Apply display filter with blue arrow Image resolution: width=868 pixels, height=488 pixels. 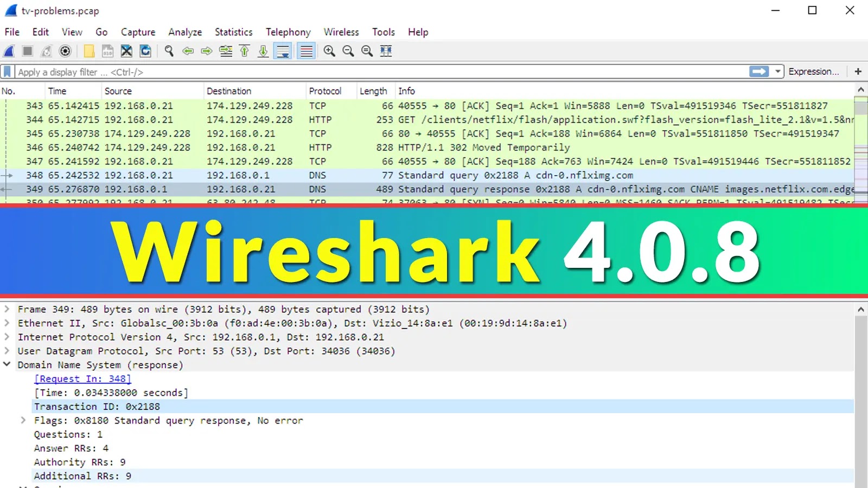pos(759,72)
